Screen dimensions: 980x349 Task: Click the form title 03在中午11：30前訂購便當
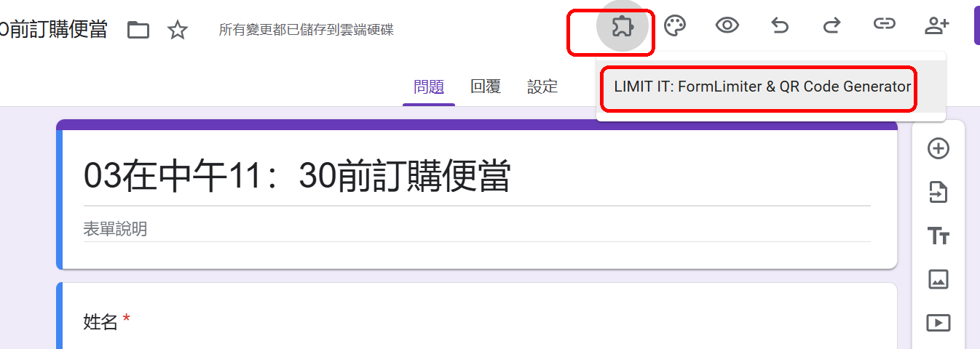tap(297, 177)
